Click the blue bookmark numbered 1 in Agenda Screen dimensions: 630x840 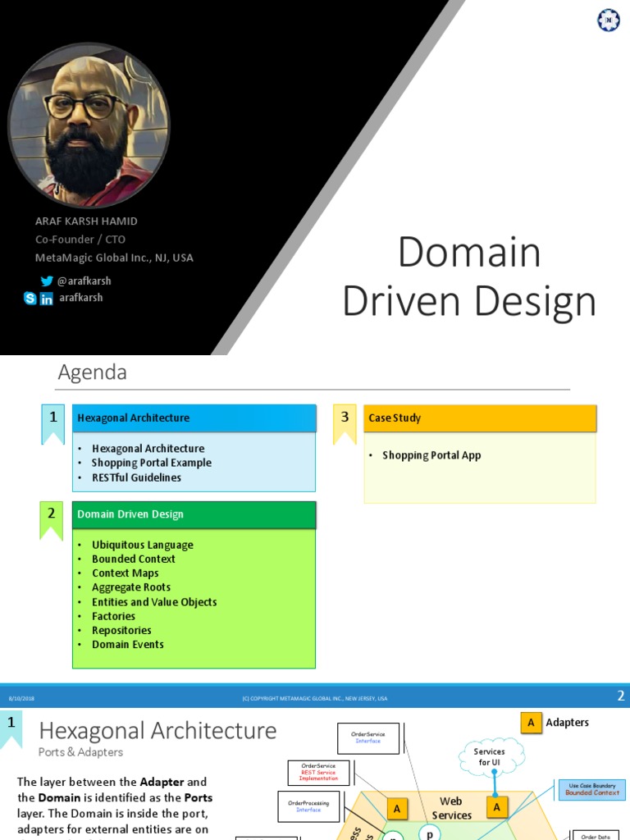[53, 424]
